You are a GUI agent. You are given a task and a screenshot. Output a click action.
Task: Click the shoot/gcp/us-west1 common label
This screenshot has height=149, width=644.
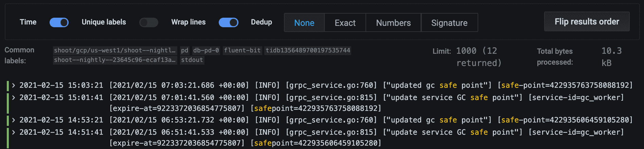click(115, 50)
